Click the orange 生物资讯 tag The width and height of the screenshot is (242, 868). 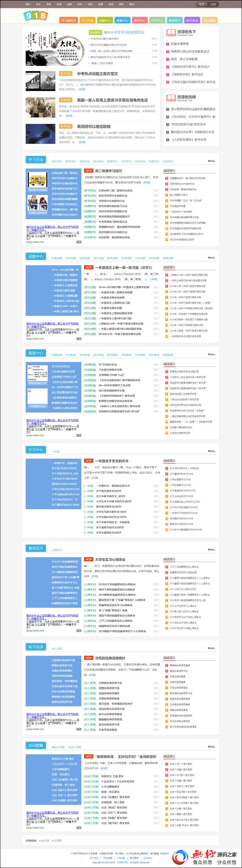click(65, 100)
